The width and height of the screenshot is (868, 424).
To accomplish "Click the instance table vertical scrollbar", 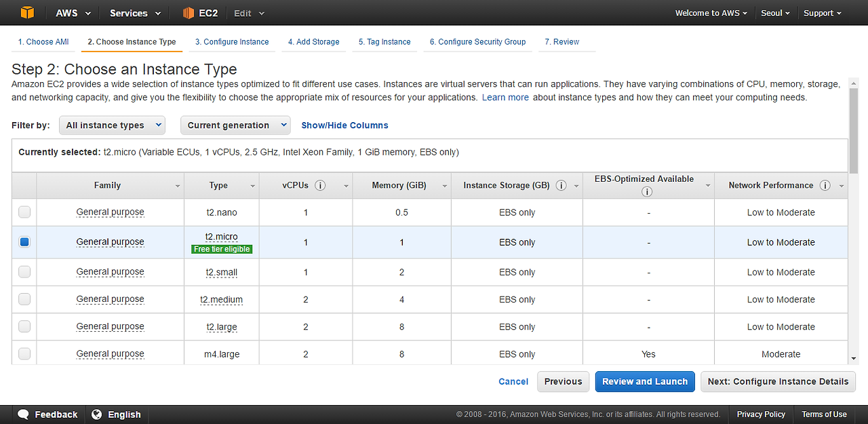I will (853, 224).
